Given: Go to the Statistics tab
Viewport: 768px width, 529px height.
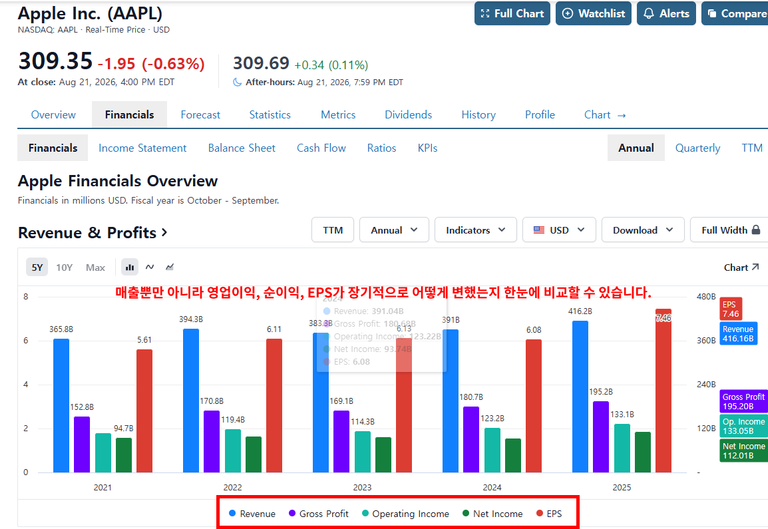Looking at the screenshot, I should (270, 115).
